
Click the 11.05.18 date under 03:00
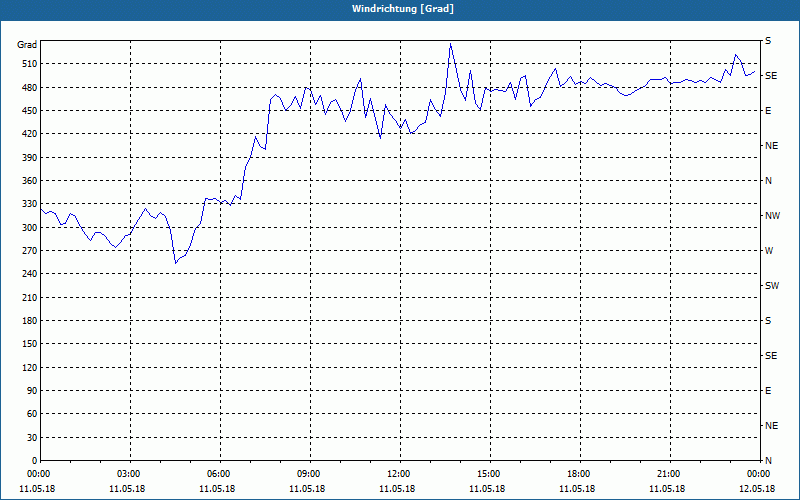pyautogui.click(x=127, y=489)
